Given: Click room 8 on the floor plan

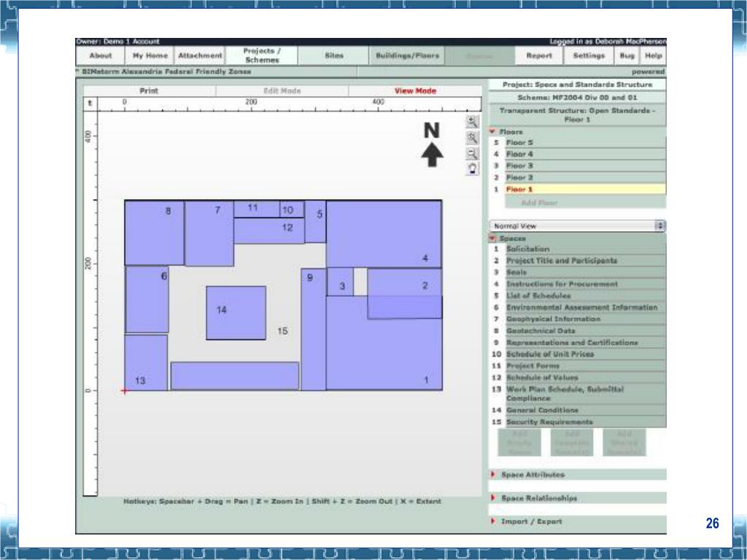Looking at the screenshot, I should point(155,233).
